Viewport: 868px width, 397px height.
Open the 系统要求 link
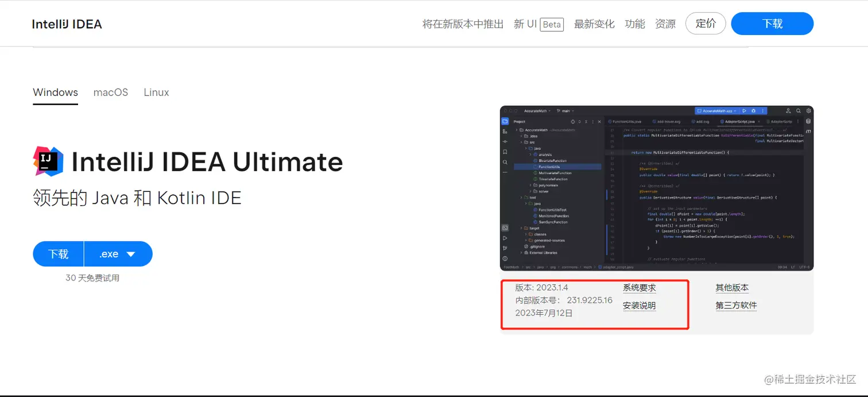(639, 288)
